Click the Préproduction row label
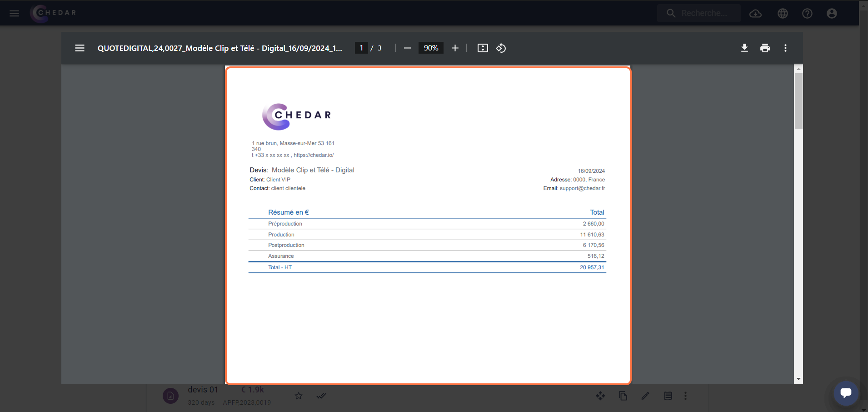This screenshot has height=412, width=868. coord(285,224)
